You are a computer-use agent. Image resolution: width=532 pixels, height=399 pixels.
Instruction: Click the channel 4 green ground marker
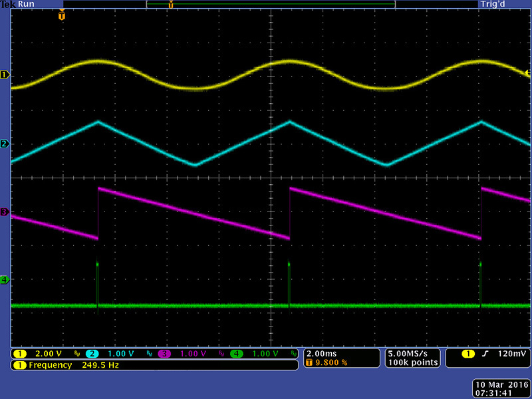click(5, 280)
